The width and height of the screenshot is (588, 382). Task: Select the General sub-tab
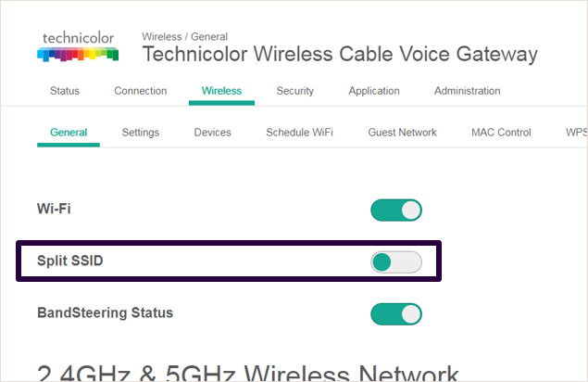(69, 133)
